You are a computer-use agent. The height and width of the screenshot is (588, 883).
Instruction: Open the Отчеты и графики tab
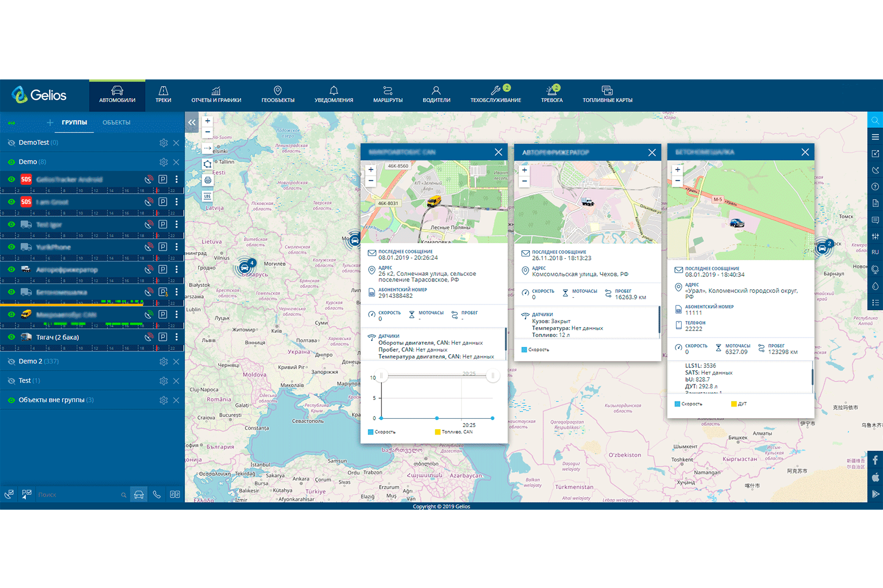tap(216, 94)
